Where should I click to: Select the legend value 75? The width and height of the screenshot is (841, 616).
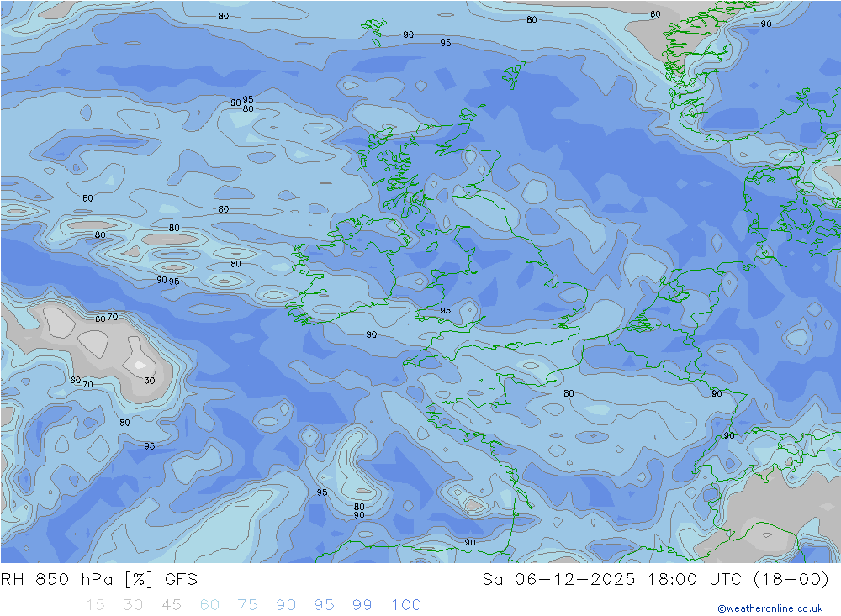[x=248, y=605]
